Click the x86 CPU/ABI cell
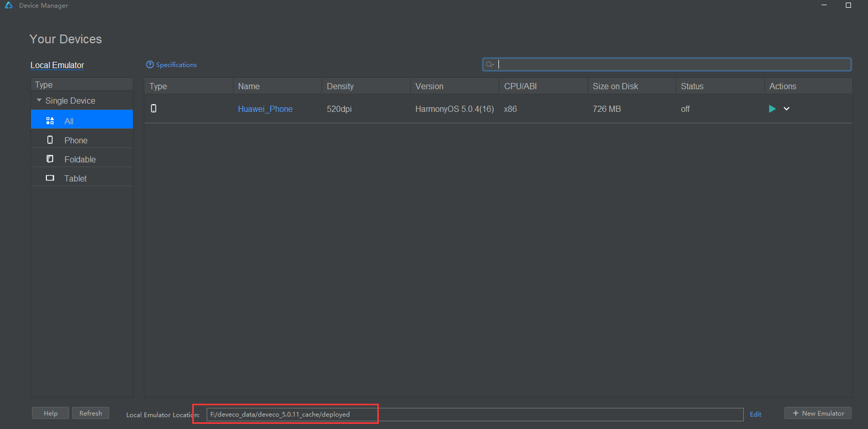This screenshot has width=868, height=429. coord(510,109)
